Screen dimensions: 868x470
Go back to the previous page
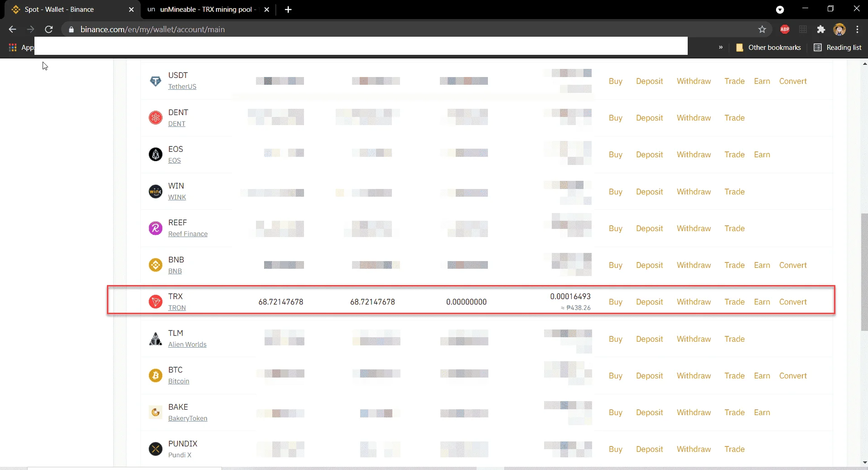(12, 29)
